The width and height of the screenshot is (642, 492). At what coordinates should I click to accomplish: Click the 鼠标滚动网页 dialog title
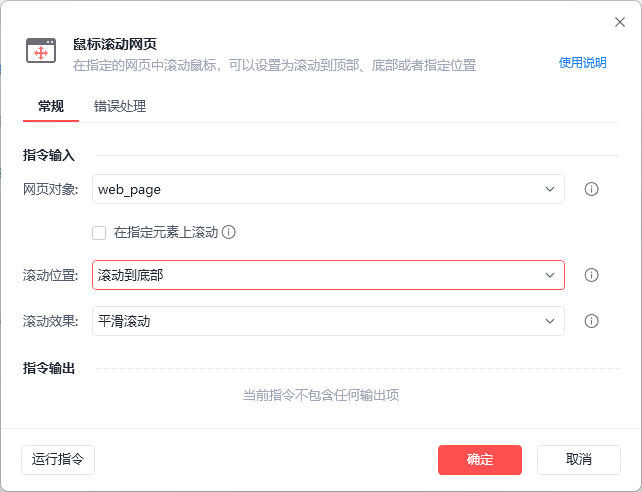click(115, 44)
